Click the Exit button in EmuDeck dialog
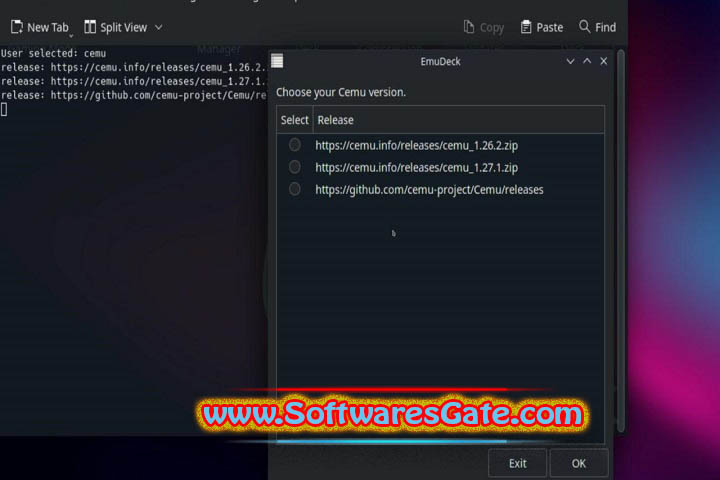The width and height of the screenshot is (720, 480). [x=518, y=463]
